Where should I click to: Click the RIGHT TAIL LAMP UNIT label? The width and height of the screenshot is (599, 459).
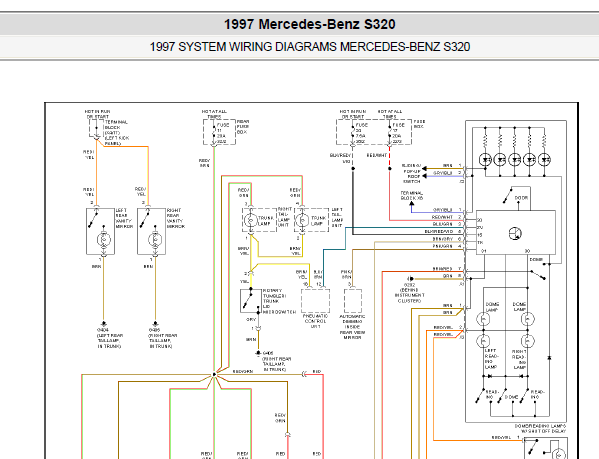pyautogui.click(x=284, y=217)
